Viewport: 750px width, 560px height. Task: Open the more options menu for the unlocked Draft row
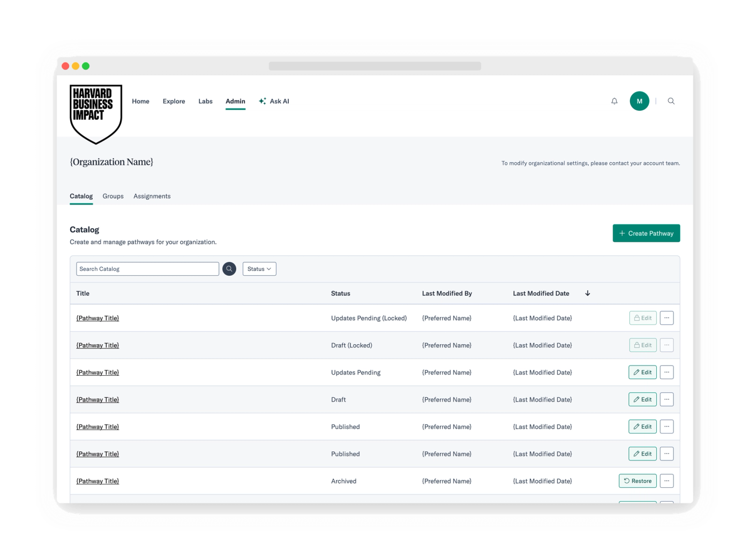click(666, 399)
